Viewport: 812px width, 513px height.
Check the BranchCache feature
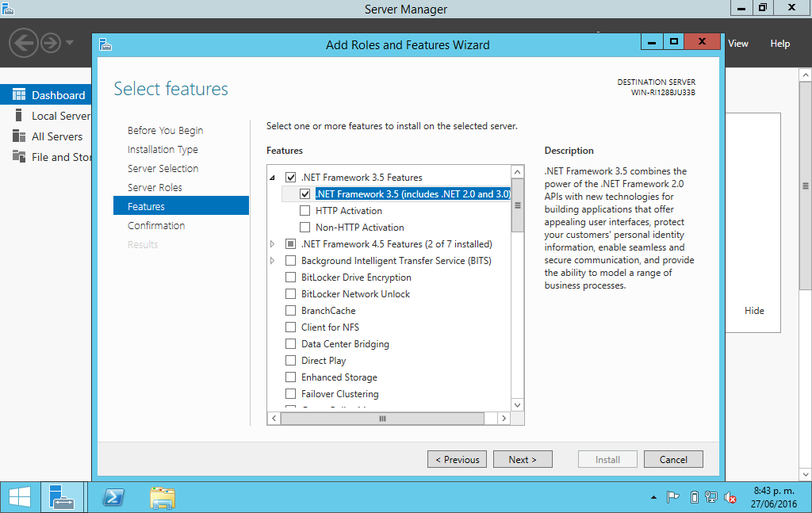click(290, 311)
